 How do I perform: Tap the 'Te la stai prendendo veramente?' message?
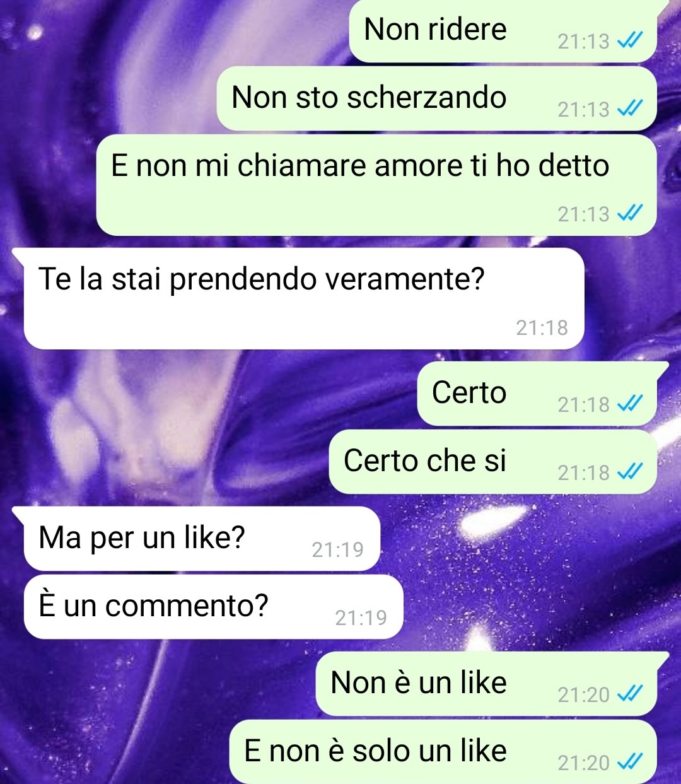tap(304, 298)
